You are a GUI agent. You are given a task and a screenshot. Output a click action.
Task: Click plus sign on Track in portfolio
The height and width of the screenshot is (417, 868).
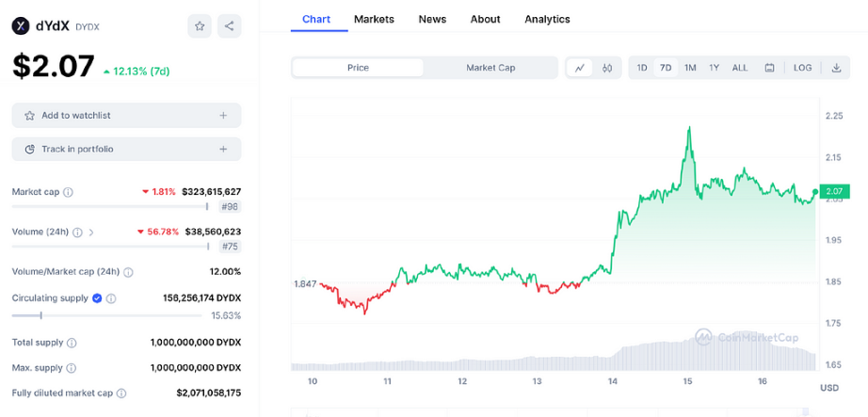(x=223, y=149)
